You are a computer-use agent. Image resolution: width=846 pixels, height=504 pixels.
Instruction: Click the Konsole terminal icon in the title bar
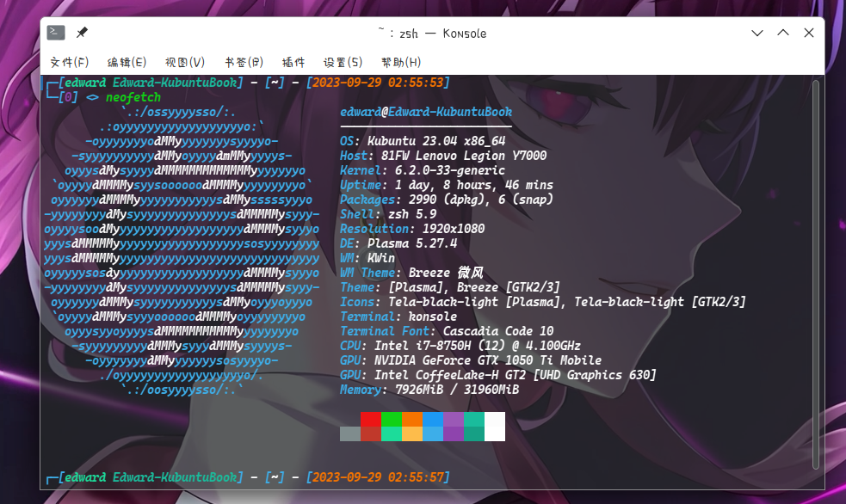pos(55,32)
